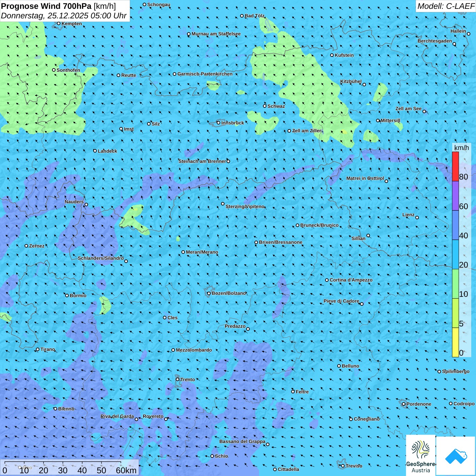Click the 'Landeck' label
The width and height of the screenshot is (476, 476).
[107, 151]
